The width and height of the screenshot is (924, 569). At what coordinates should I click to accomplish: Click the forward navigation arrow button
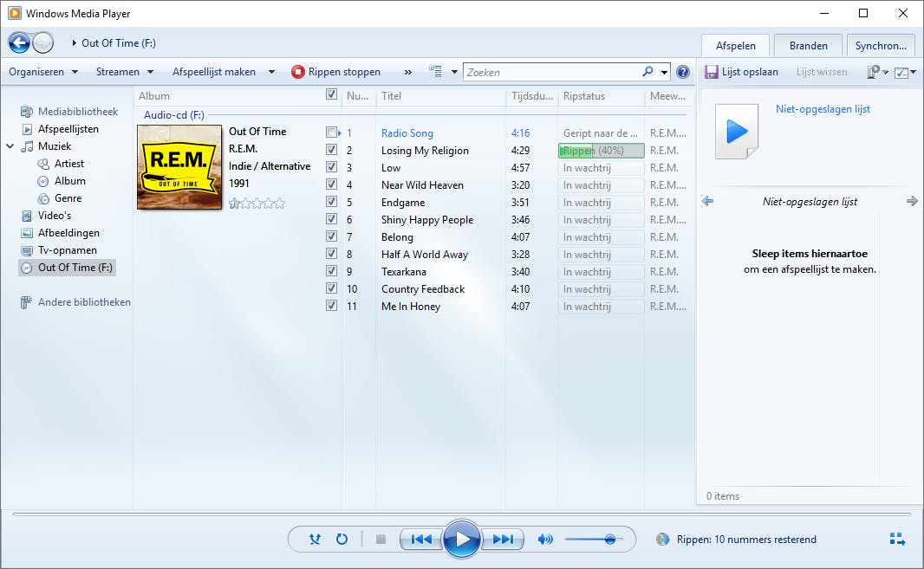[x=43, y=42]
